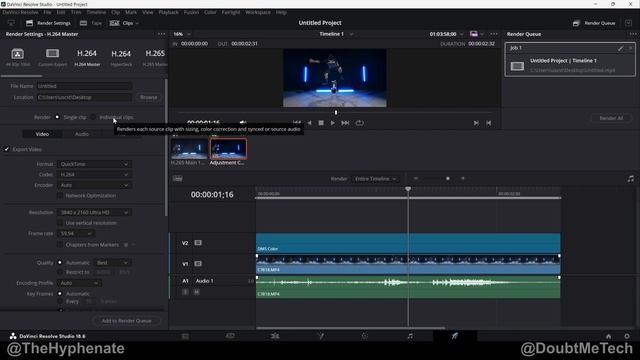Open the viewer 16% zoom dropdown

click(182, 34)
